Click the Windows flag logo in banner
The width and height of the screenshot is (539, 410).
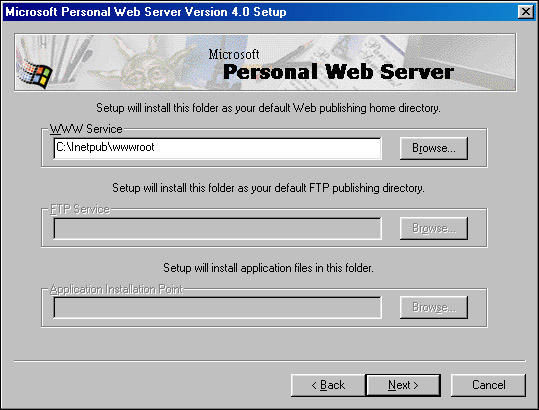[x=35, y=74]
